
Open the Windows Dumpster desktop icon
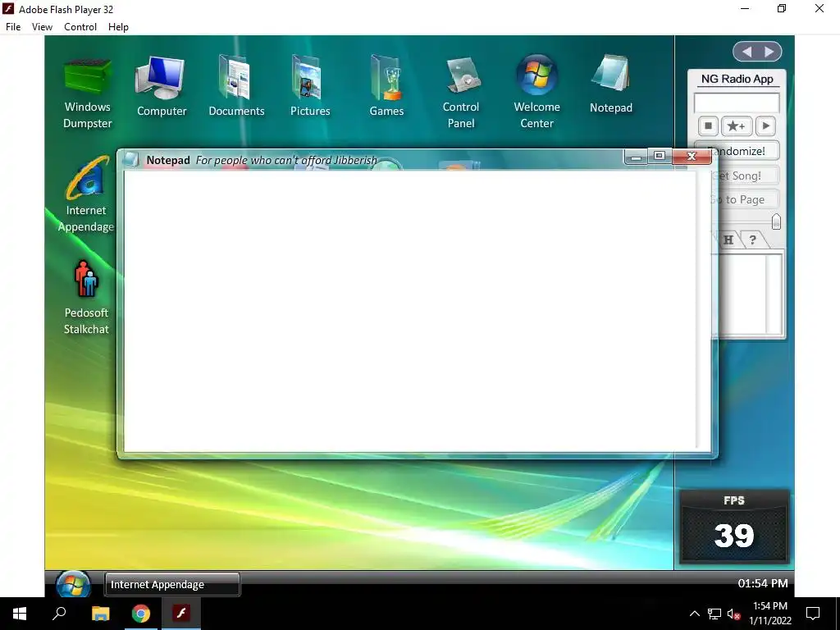87,93
